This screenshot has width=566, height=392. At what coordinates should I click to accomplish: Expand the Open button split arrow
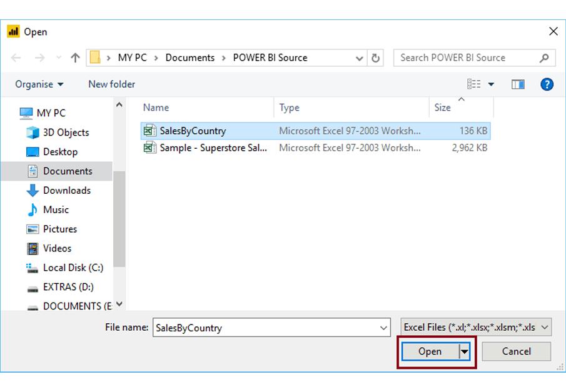[x=465, y=351]
